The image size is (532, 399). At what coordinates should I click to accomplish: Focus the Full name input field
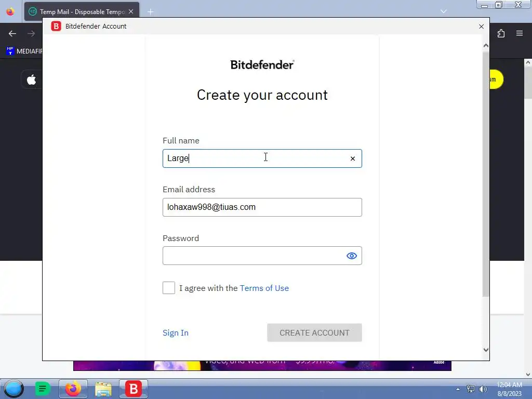(x=262, y=158)
